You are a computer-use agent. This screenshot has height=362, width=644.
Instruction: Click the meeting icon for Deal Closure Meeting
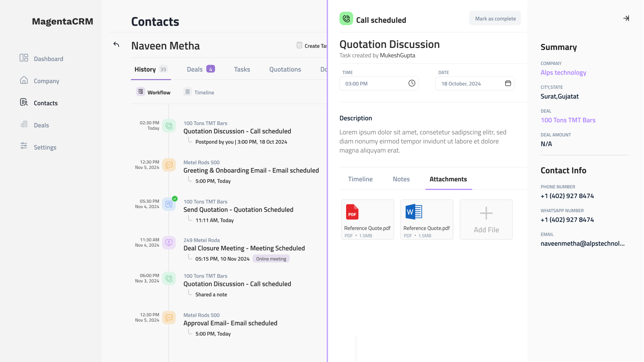pos(169,242)
